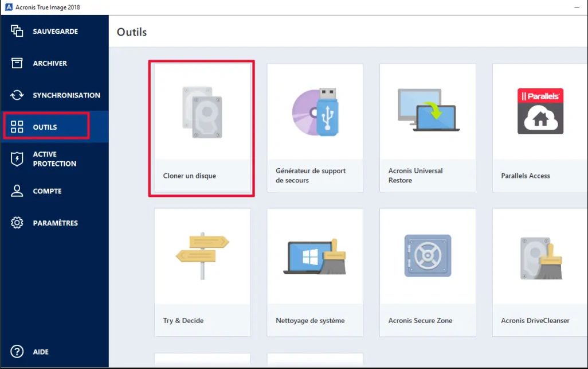Switch to the Outils section
Viewport: 588px width, 369px height.
click(46, 127)
